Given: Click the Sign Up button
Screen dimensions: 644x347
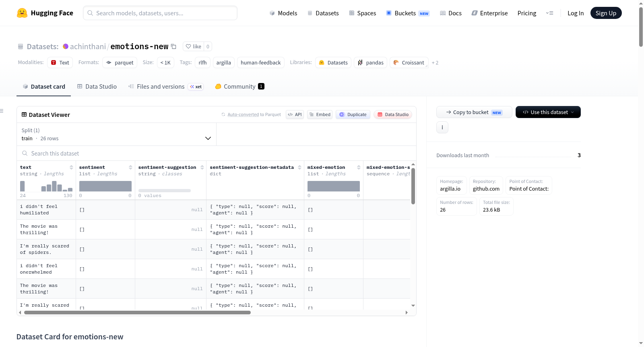Looking at the screenshot, I should point(606,13).
